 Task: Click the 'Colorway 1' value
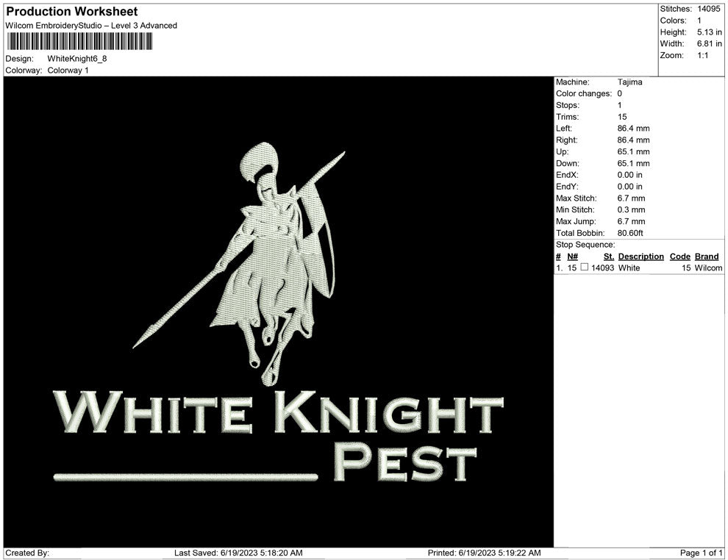tap(68, 71)
